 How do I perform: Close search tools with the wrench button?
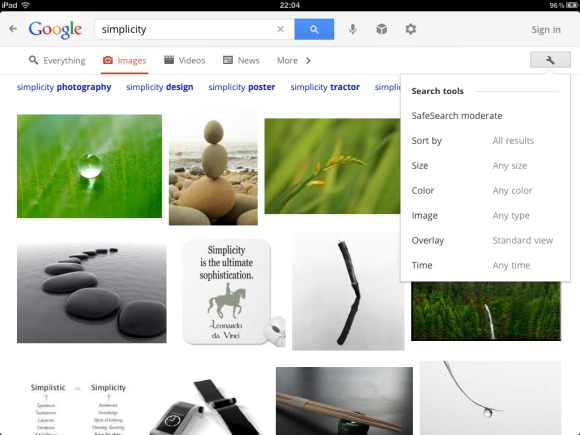tap(550, 60)
